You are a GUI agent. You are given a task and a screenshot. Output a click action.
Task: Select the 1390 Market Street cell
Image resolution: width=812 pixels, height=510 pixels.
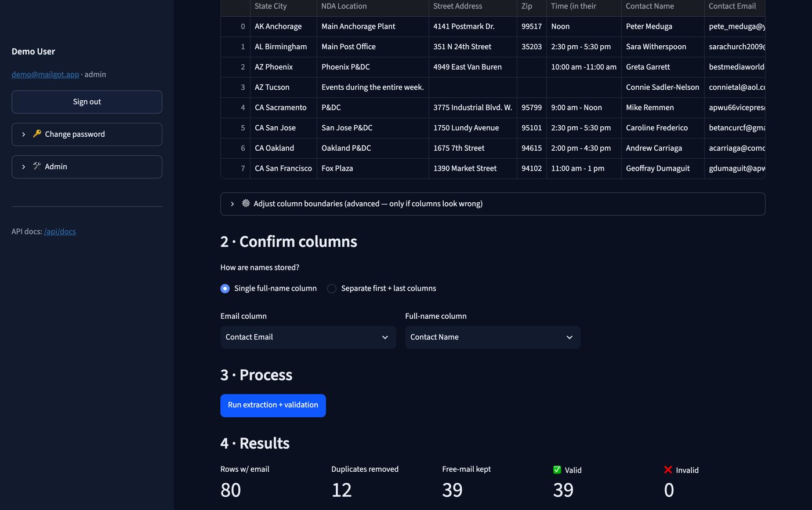[x=473, y=169]
